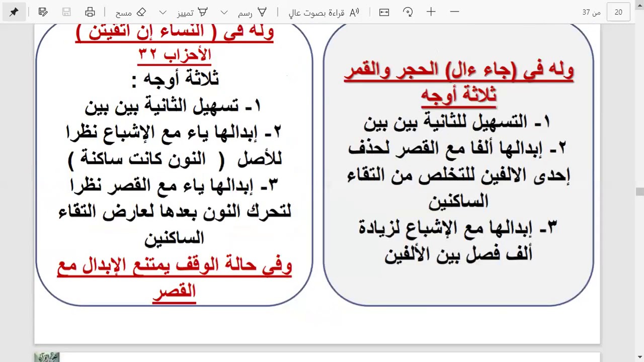The width and height of the screenshot is (644, 362).
Task: Click the vertical scrollbar thumb on the right
Action: (639, 192)
